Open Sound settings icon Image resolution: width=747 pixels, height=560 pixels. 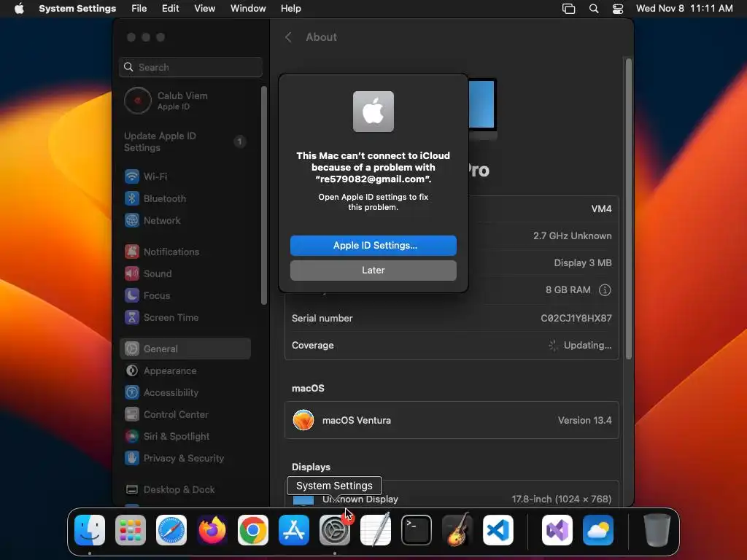click(x=132, y=273)
